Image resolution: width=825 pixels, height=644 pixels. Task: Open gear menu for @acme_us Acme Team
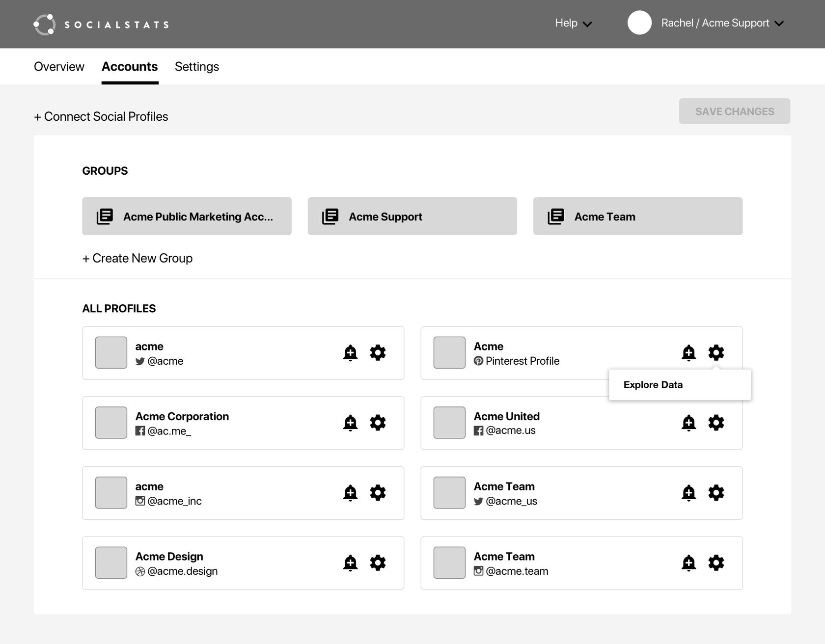(716, 493)
